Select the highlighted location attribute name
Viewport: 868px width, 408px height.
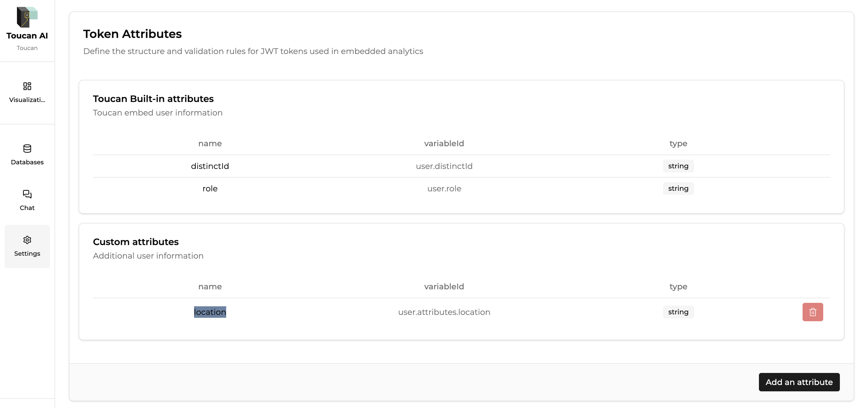click(210, 312)
